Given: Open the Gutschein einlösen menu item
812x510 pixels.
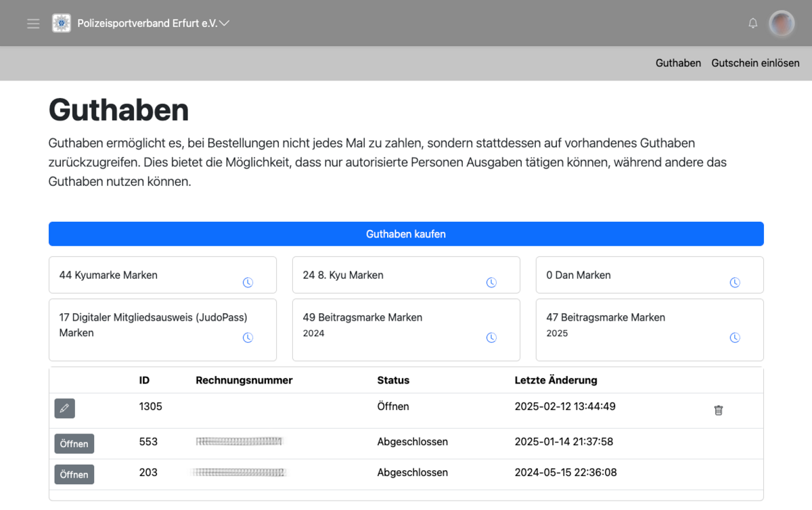Looking at the screenshot, I should coord(755,63).
